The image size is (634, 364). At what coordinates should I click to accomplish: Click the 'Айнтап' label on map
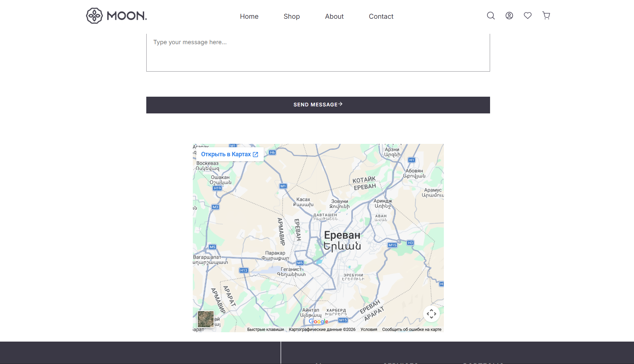point(311,310)
